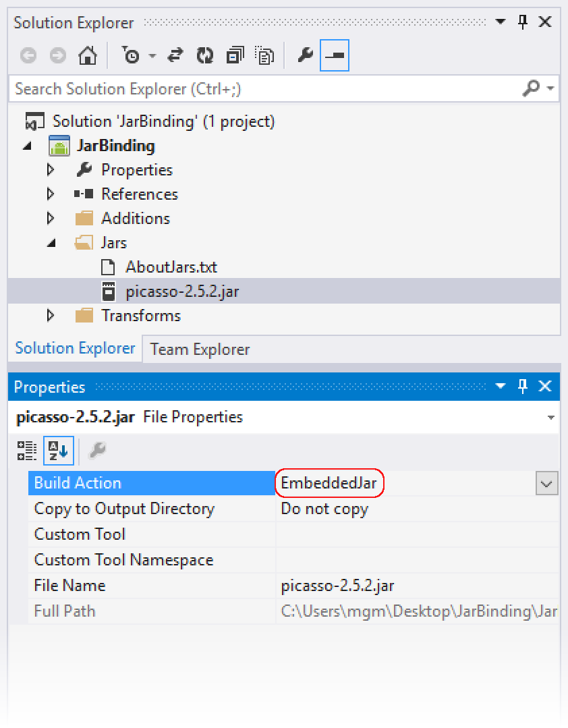The image size is (568, 728).
Task: Select the Refresh icon in Solution Explorer toolbar
Action: pos(204,55)
